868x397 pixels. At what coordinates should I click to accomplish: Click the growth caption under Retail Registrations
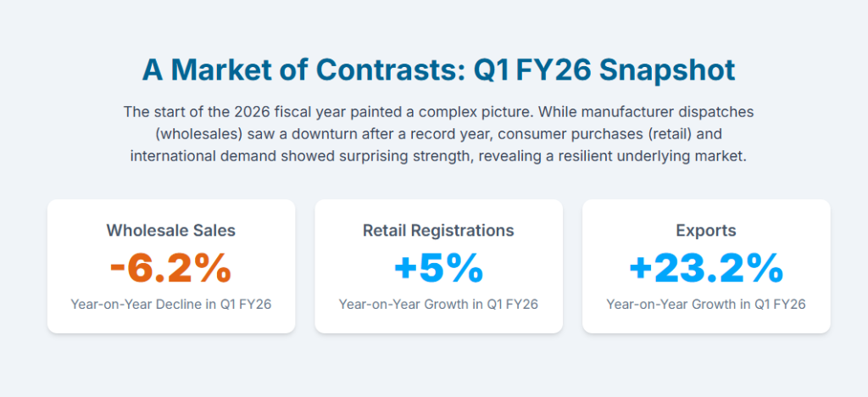(x=438, y=304)
